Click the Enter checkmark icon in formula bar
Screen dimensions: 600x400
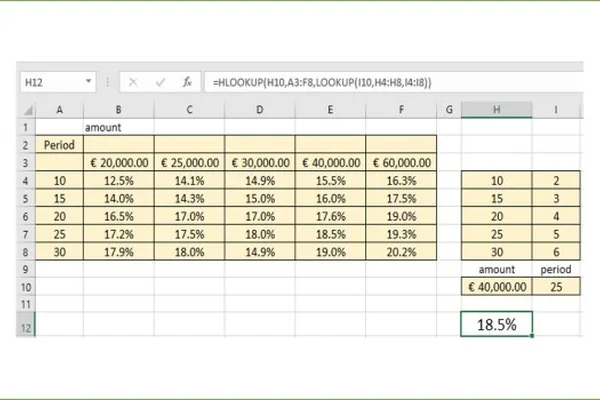pyautogui.click(x=161, y=82)
